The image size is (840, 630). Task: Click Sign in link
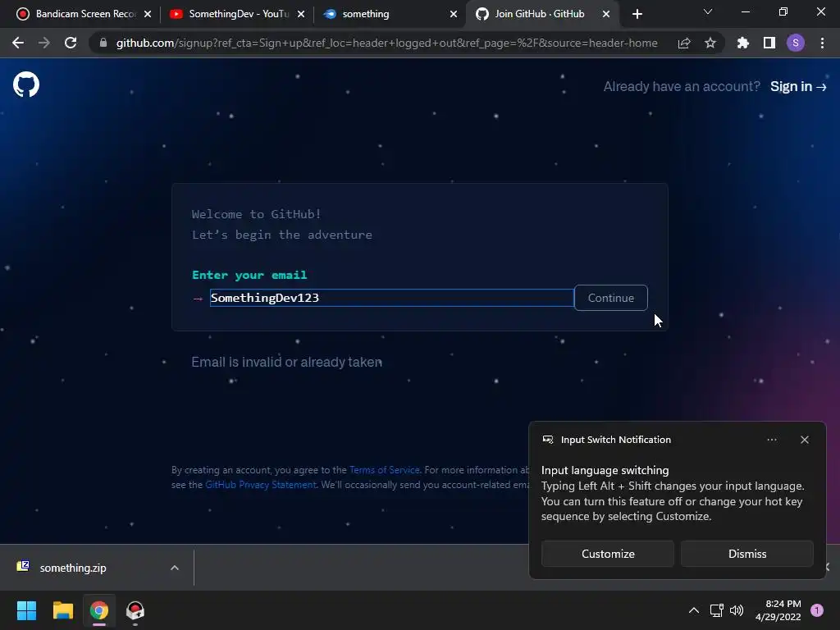point(798,86)
